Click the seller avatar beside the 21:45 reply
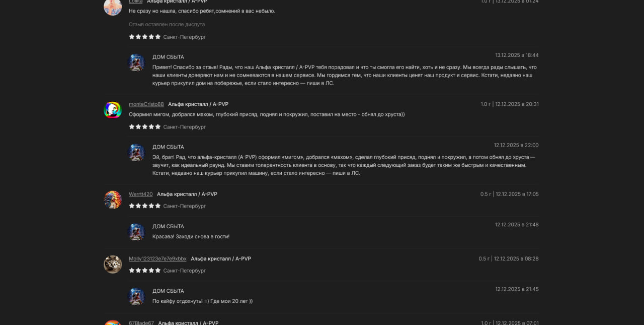644x325 pixels. 136,296
